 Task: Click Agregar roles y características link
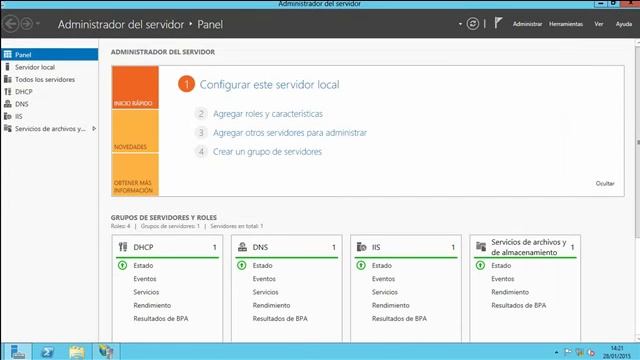pyautogui.click(x=268, y=114)
